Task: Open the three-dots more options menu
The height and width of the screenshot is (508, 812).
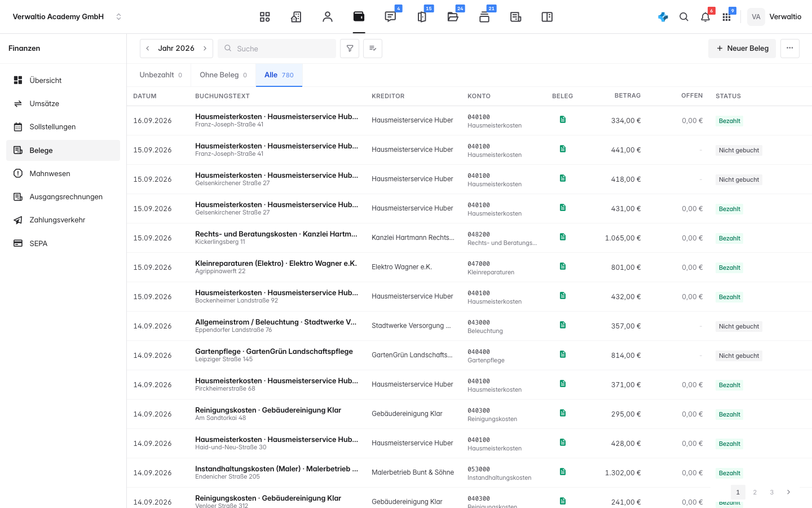Action: click(x=790, y=49)
